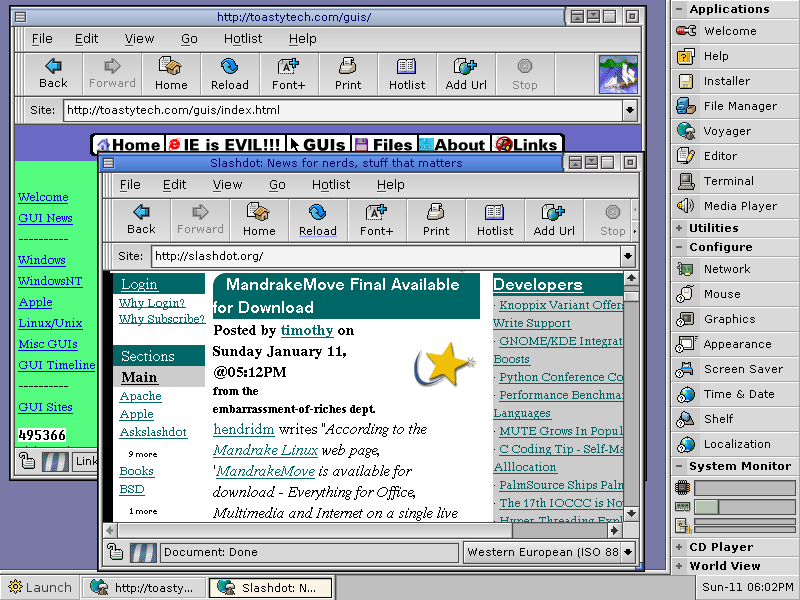Add Url in the Slashdot window

tap(554, 220)
